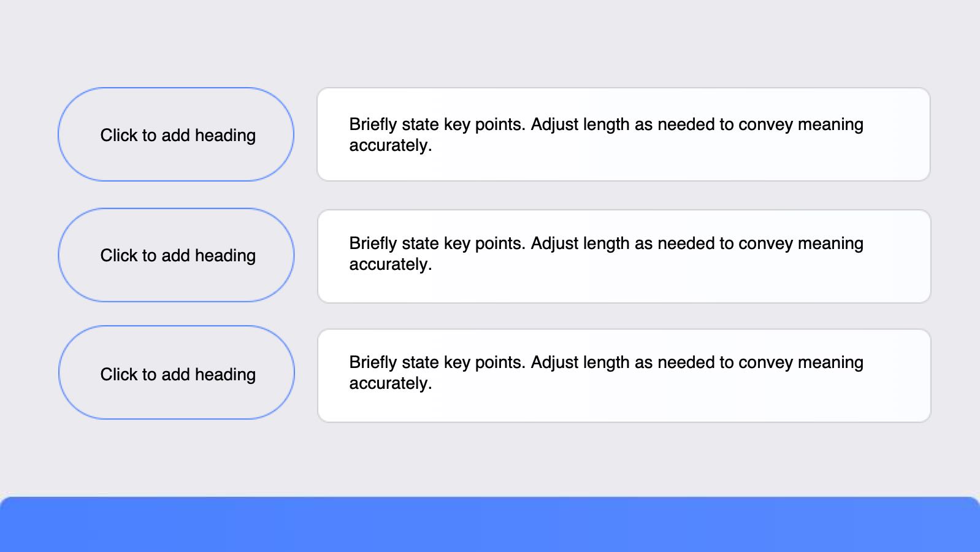The image size is (980, 552).
Task: Click the word "accurately." in bottom text box
Action: click(x=390, y=383)
